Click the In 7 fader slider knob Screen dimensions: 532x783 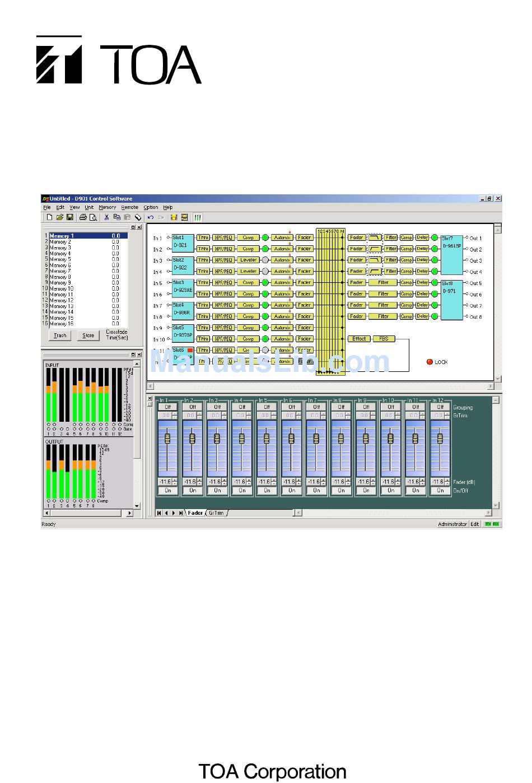[316, 439]
